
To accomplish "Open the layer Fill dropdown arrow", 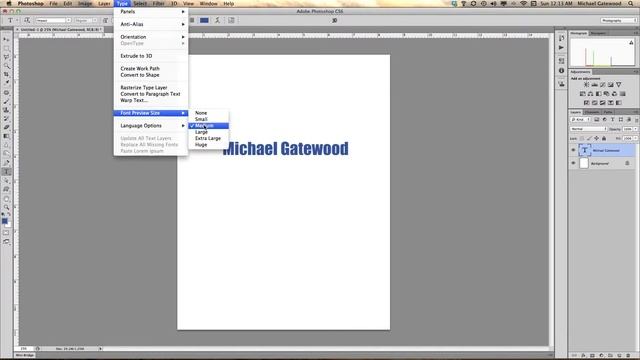I will (635, 138).
